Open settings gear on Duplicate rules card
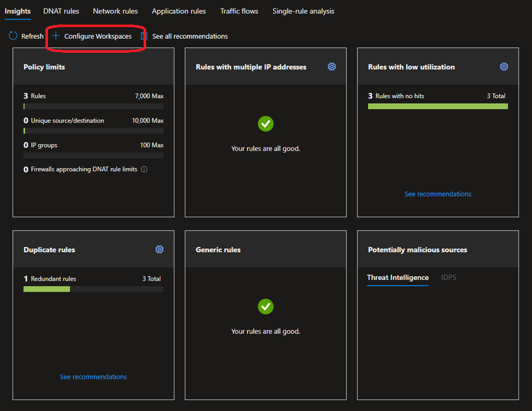This screenshot has height=411, width=532. coord(159,249)
